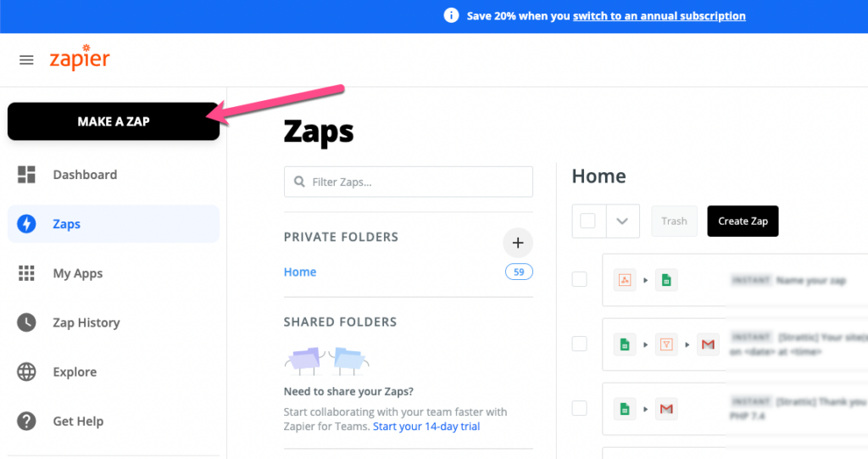Expand the bulk selection dropdown chevron
Screen dimensions: 868x459
coord(623,221)
